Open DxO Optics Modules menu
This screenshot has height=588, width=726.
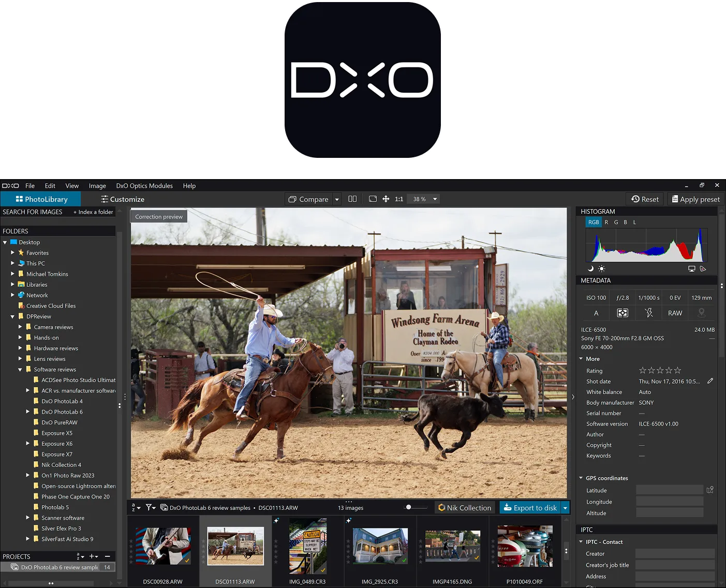click(144, 186)
